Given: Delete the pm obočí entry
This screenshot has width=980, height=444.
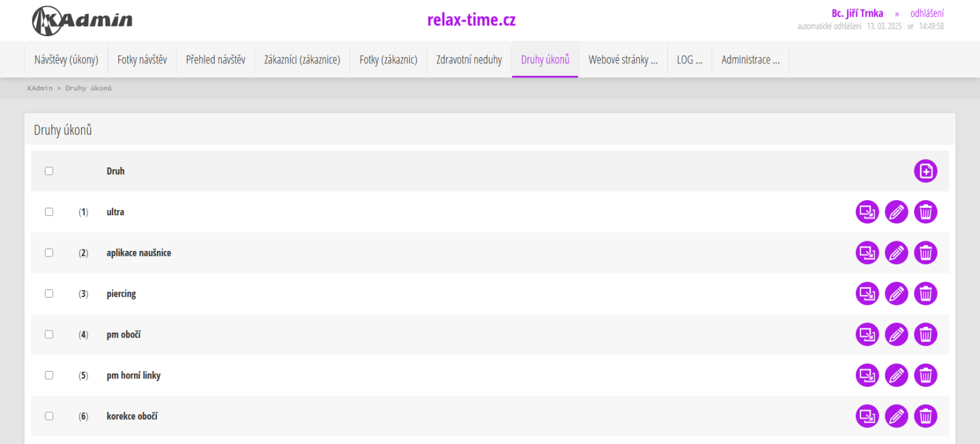Looking at the screenshot, I should pos(925,334).
